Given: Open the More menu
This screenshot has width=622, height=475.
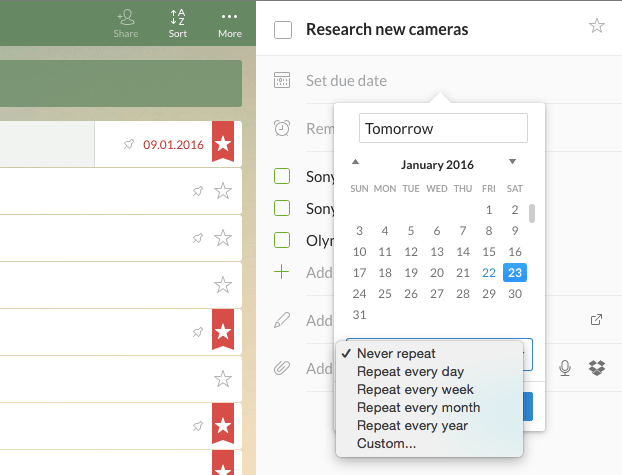Looking at the screenshot, I should [x=230, y=24].
